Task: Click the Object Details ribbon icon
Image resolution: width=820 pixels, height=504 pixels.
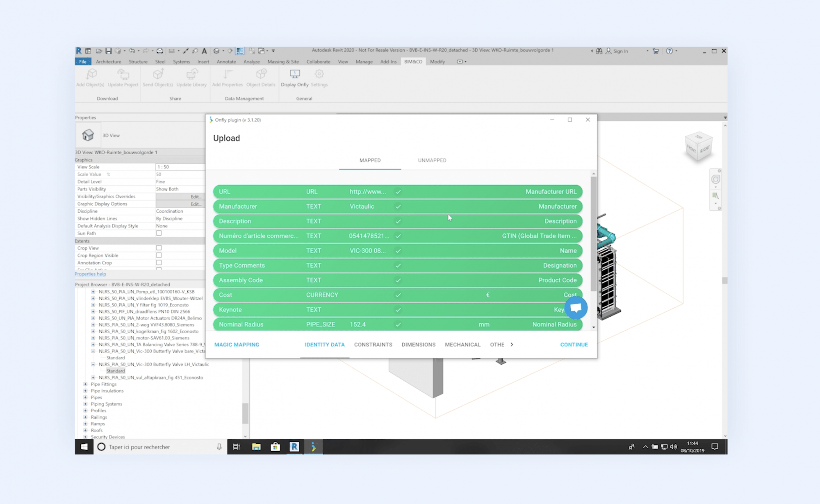Action: coord(261,75)
